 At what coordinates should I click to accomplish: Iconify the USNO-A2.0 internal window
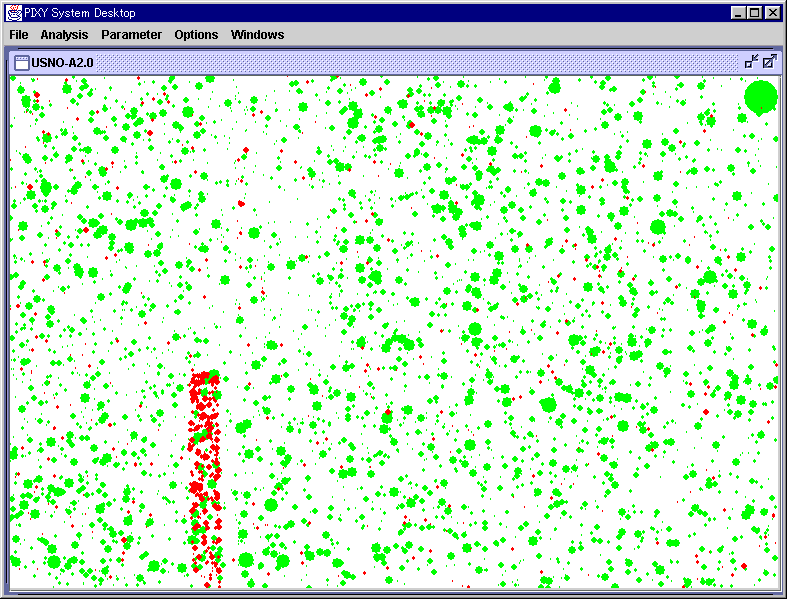tap(751, 62)
